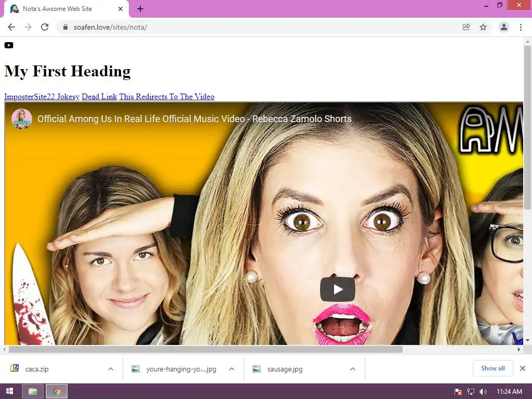Open the caca.zip downloaded file

pos(37,369)
